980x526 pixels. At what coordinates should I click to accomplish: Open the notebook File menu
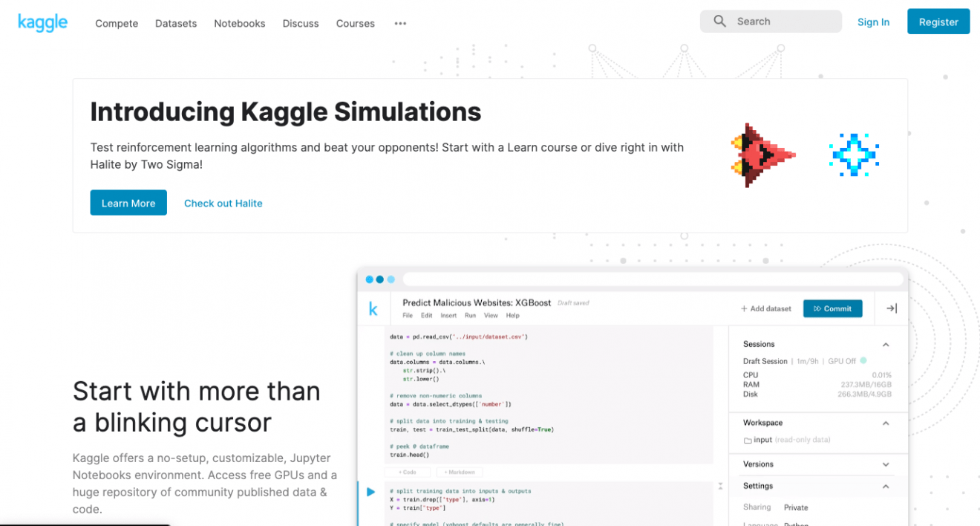click(408, 316)
